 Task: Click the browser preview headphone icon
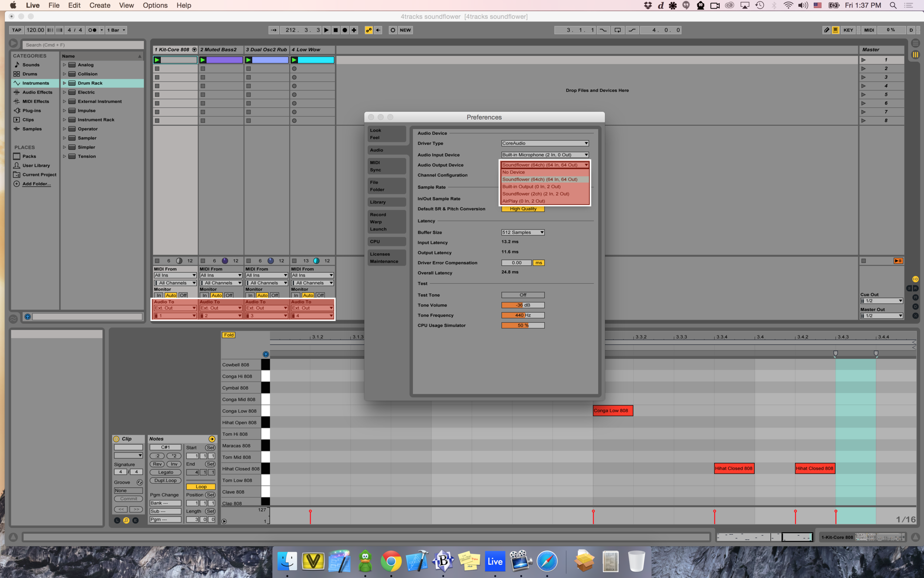(27, 317)
